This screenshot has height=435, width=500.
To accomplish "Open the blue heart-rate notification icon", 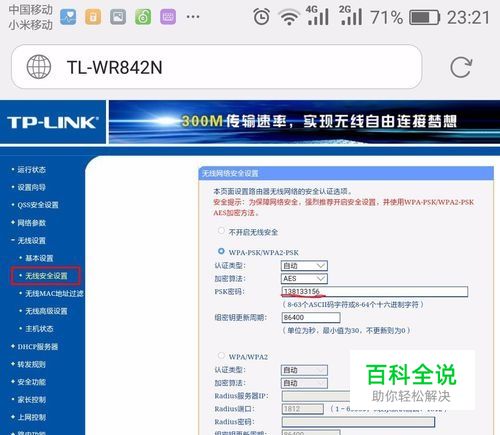I will (x=68, y=17).
